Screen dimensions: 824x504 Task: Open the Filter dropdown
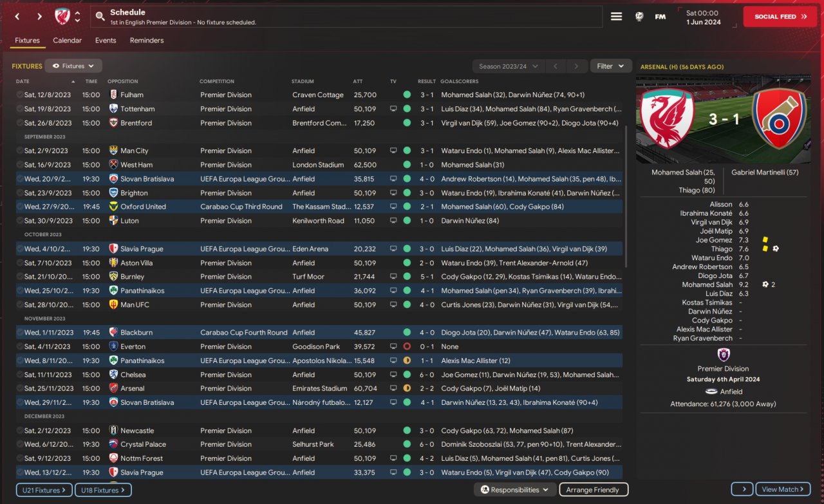point(610,66)
